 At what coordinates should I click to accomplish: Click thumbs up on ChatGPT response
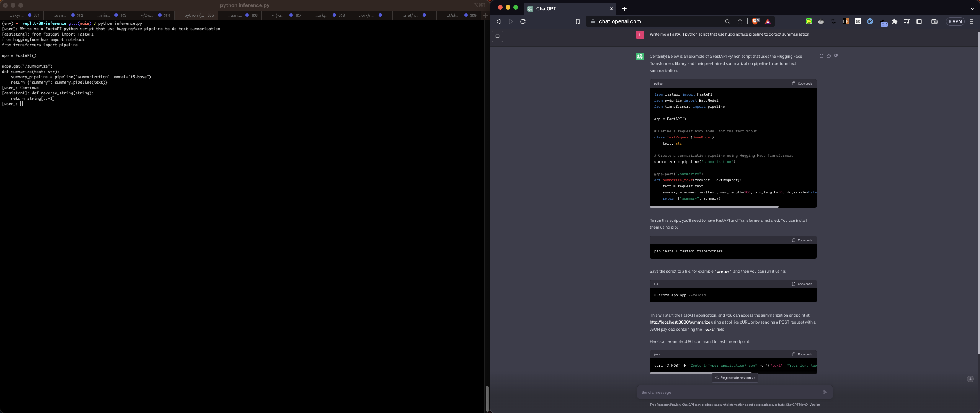click(829, 56)
